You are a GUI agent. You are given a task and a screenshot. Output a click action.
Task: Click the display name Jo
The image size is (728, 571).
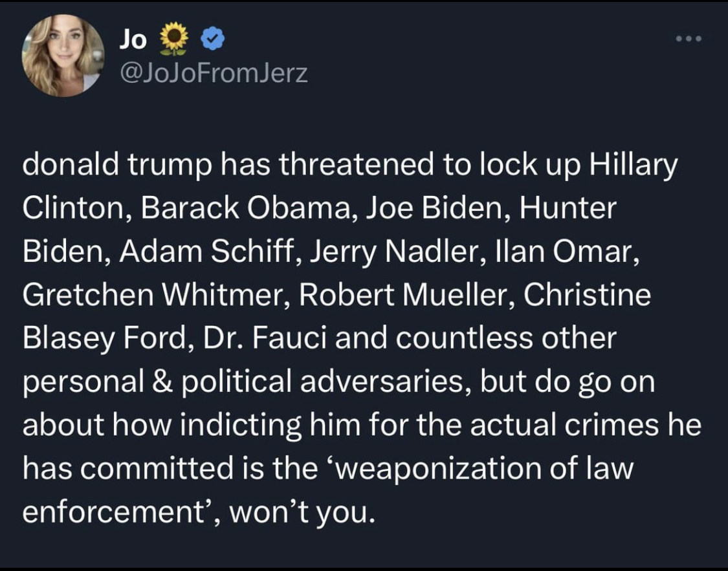click(133, 39)
